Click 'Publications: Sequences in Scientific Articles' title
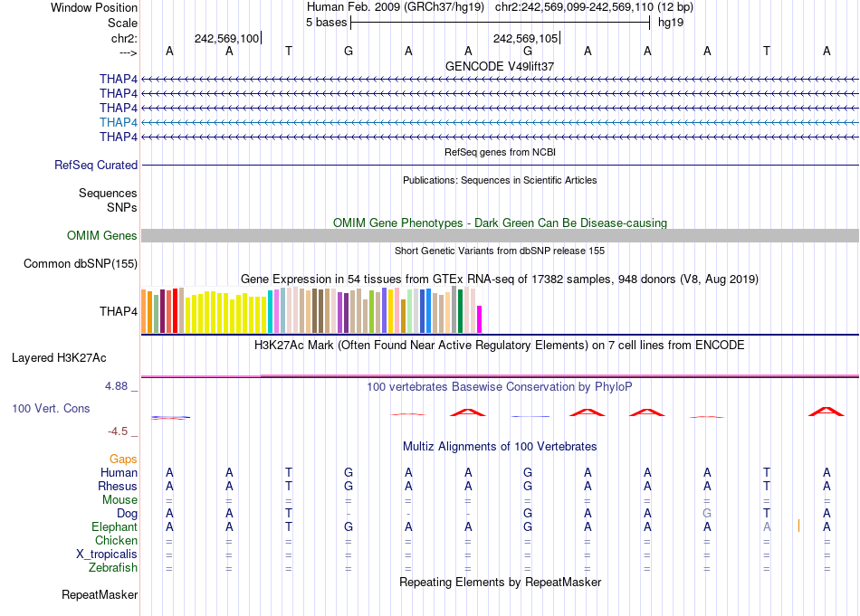The height and width of the screenshot is (616, 860). [500, 180]
